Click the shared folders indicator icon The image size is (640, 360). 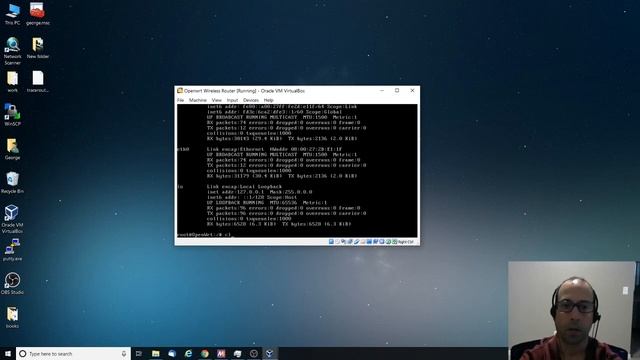(362, 242)
